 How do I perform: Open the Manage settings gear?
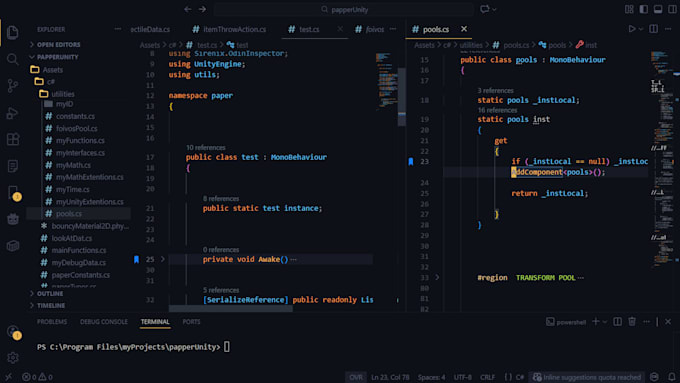[x=13, y=357]
